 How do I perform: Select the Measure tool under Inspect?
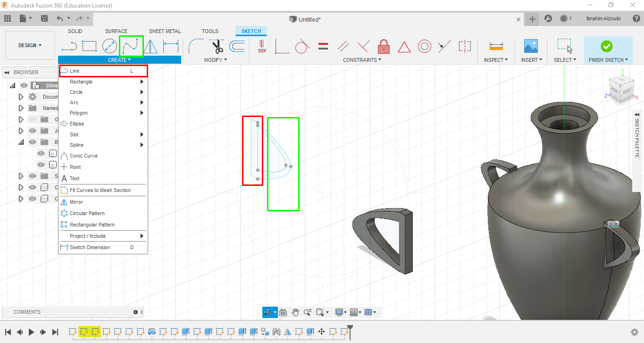[x=496, y=46]
